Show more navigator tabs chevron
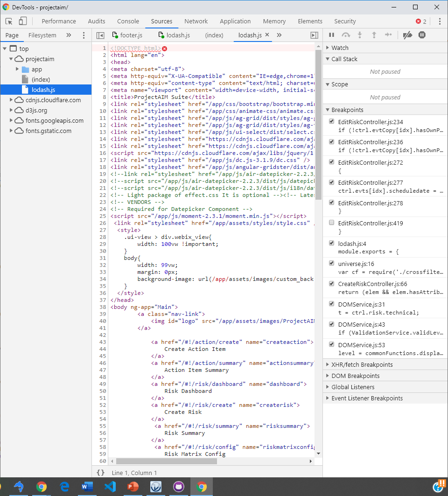448x496 pixels. tap(69, 35)
